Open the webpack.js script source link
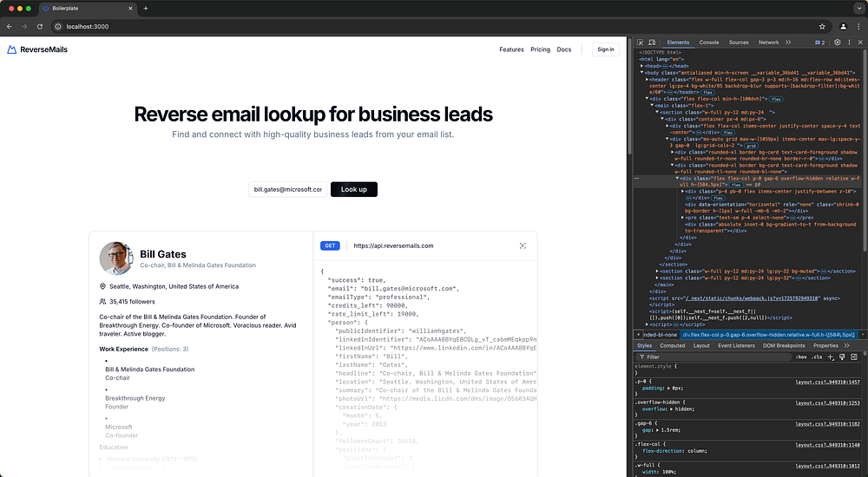This screenshot has height=477, width=868. click(753, 298)
